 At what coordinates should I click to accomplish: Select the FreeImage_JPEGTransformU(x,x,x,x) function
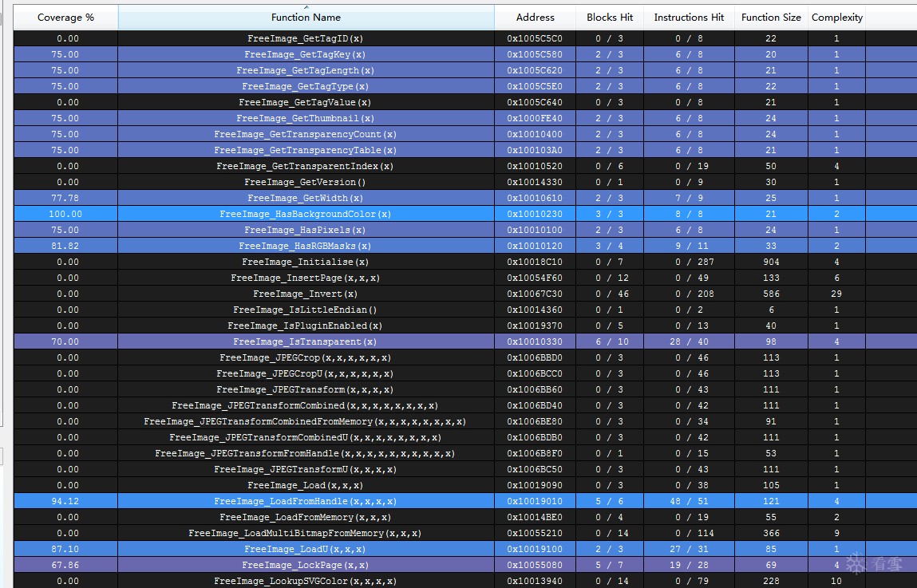coord(306,469)
